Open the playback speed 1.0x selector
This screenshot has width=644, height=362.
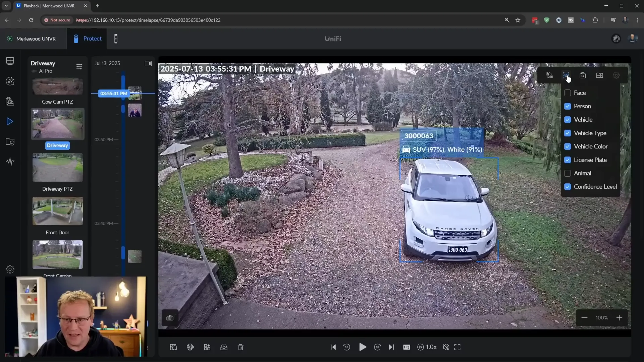pos(427,347)
